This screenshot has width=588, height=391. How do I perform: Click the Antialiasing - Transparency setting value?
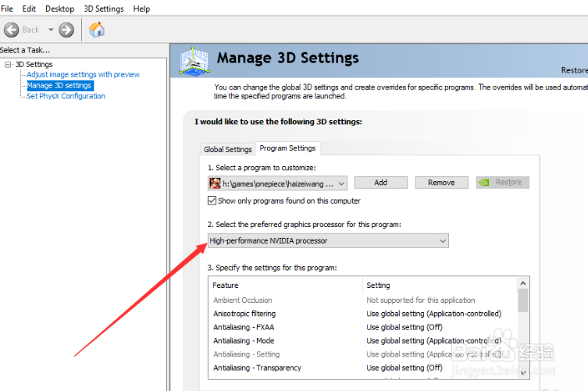point(404,368)
